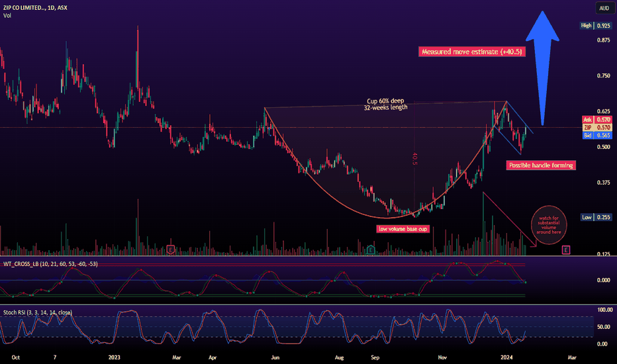Click the 2023 label on time axis
This screenshot has height=364, width=617.
click(x=114, y=357)
